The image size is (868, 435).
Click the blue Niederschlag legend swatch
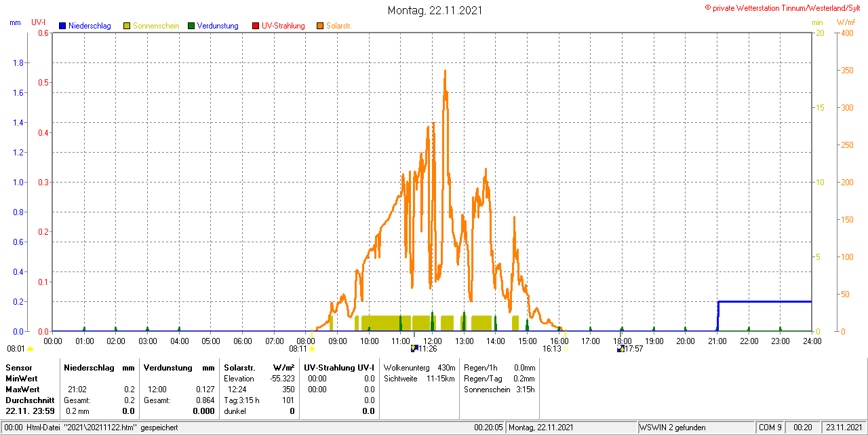click(x=62, y=26)
